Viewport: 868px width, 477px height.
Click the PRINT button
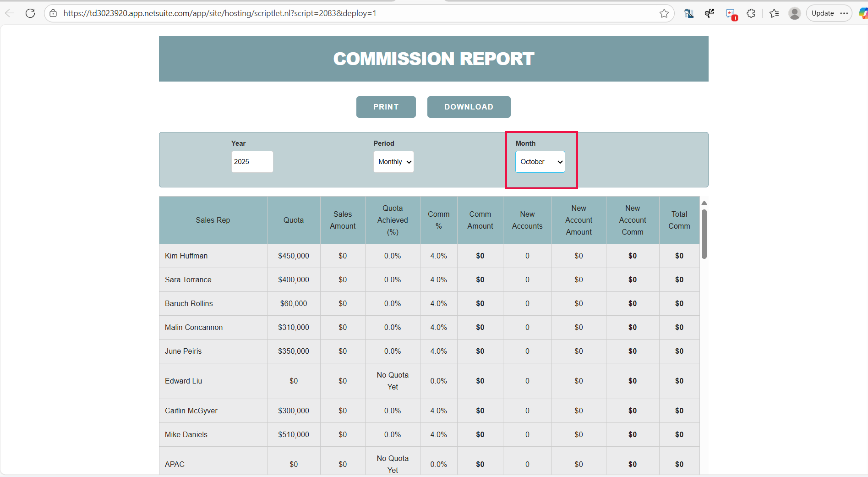click(x=386, y=107)
